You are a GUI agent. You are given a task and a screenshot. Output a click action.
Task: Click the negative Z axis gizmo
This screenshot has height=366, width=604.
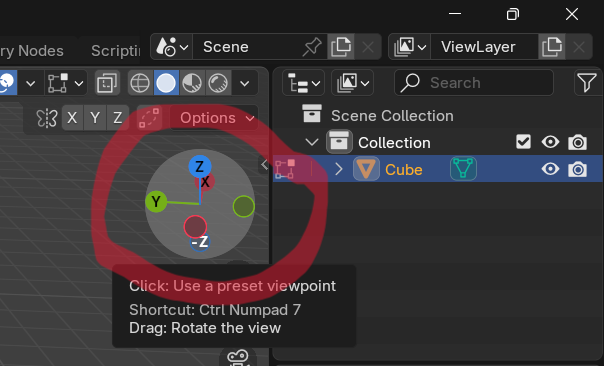point(200,242)
